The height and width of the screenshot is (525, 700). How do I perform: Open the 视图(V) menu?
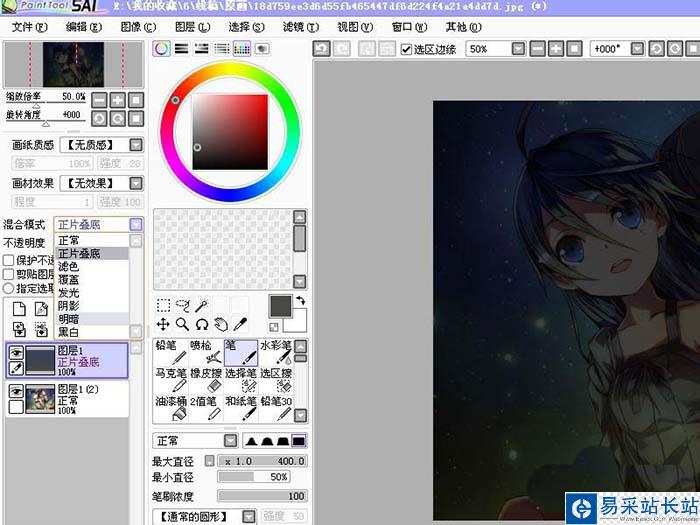point(355,27)
